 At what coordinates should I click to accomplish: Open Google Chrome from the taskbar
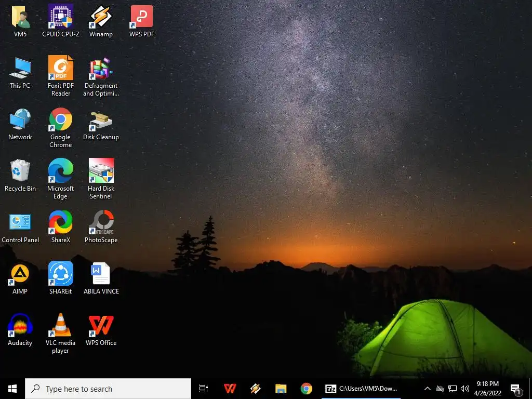pyautogui.click(x=306, y=389)
